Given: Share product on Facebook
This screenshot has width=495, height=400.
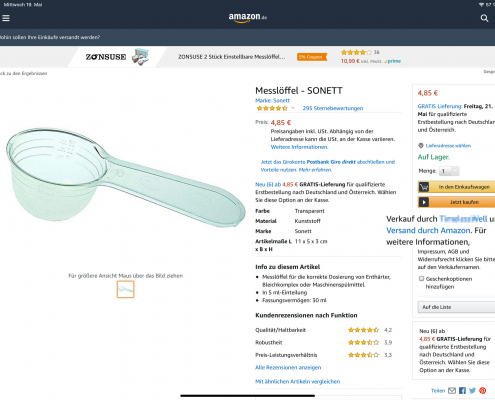Looking at the screenshot, I should [x=462, y=390].
